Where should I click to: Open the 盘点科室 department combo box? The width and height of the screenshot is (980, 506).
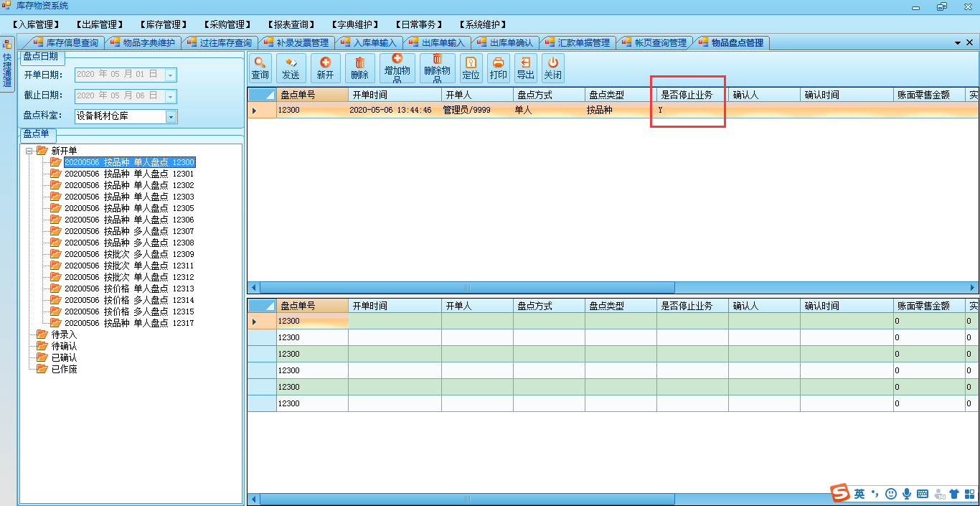pos(126,116)
